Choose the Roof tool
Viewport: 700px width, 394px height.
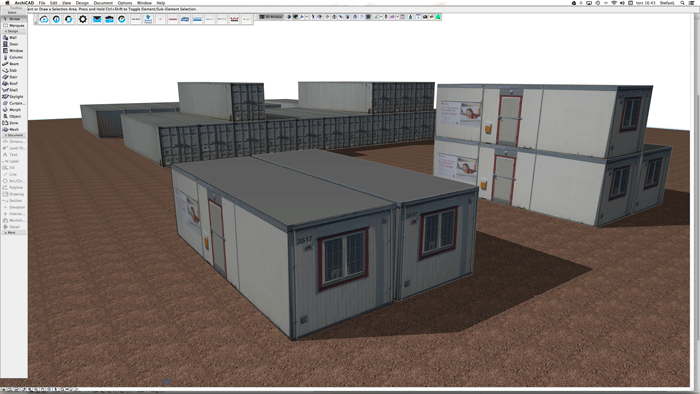(13, 83)
